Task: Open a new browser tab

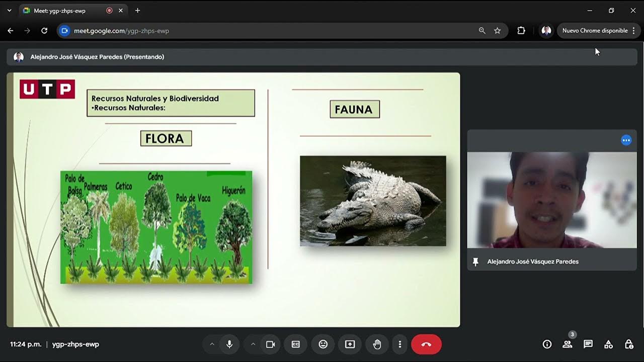Action: coord(137,11)
